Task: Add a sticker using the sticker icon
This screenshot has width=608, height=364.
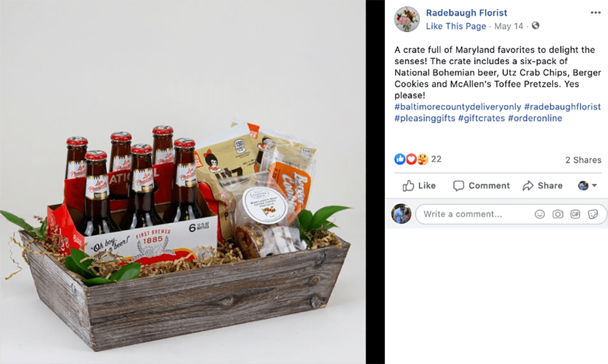Action: [593, 214]
